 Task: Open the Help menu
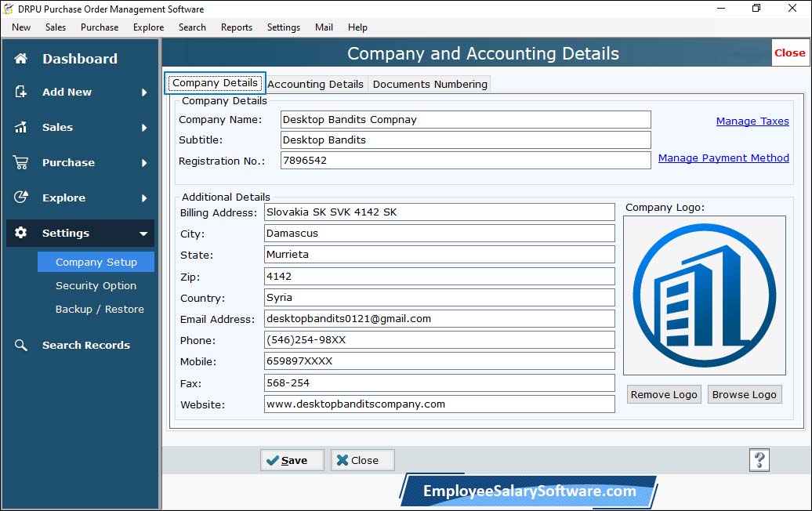358,27
